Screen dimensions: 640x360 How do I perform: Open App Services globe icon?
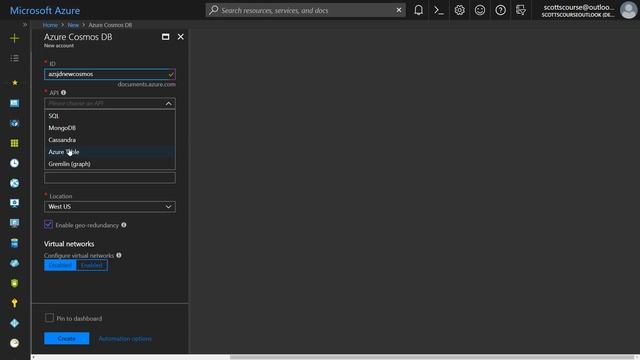[14, 183]
